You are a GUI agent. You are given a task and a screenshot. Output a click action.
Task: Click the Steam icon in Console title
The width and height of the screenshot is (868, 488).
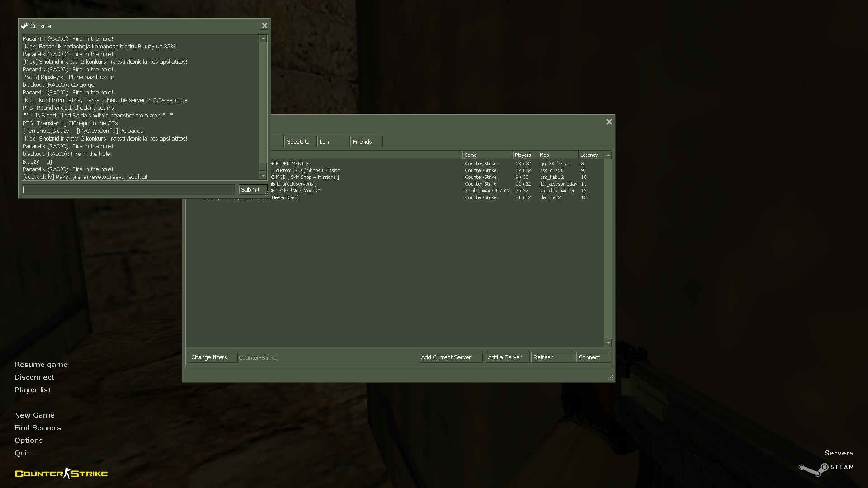tap(25, 26)
